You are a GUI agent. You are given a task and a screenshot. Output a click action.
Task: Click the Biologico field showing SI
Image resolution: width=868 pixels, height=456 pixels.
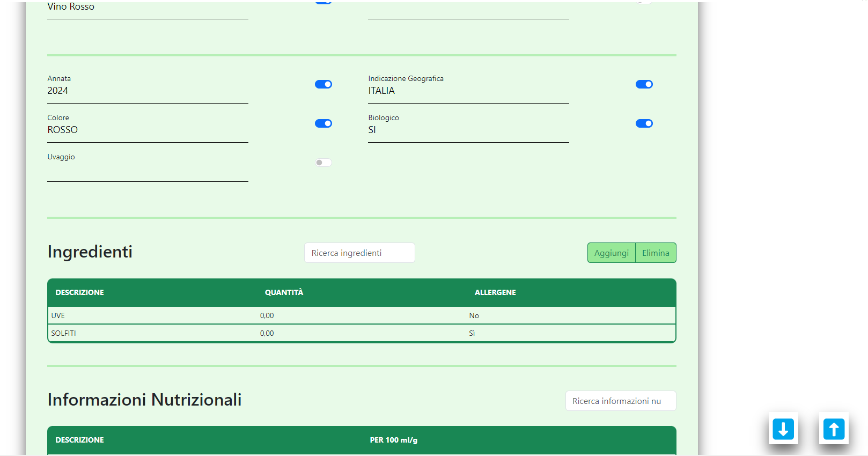(468, 130)
